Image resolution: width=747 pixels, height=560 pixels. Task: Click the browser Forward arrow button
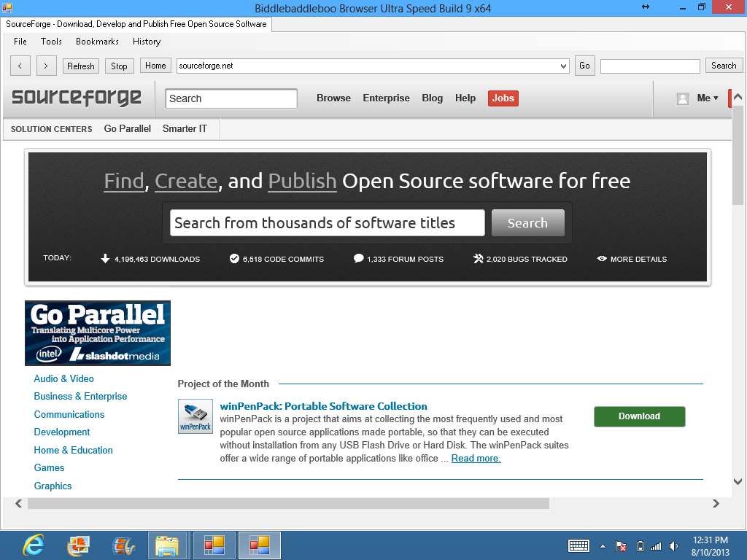click(x=46, y=66)
